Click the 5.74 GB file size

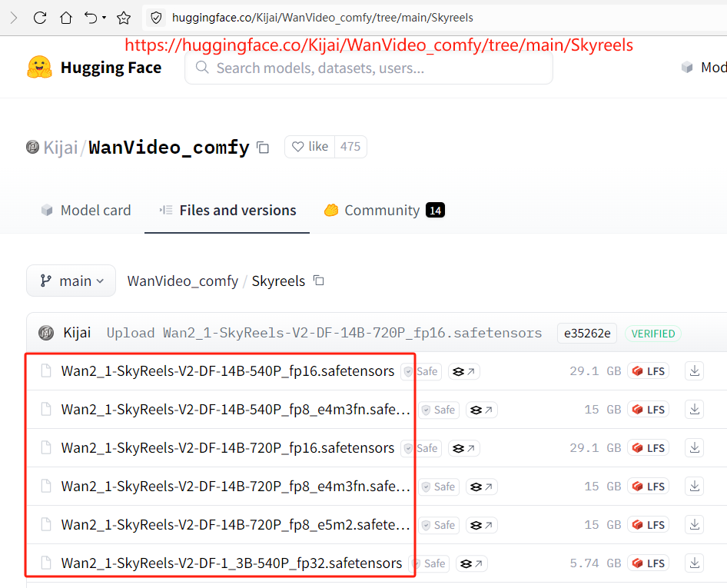pyautogui.click(x=596, y=563)
